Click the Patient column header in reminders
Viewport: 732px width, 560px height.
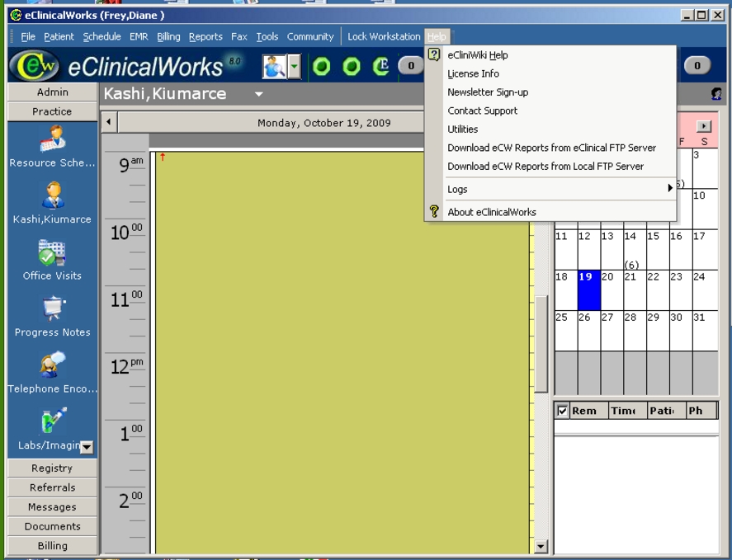(667, 411)
